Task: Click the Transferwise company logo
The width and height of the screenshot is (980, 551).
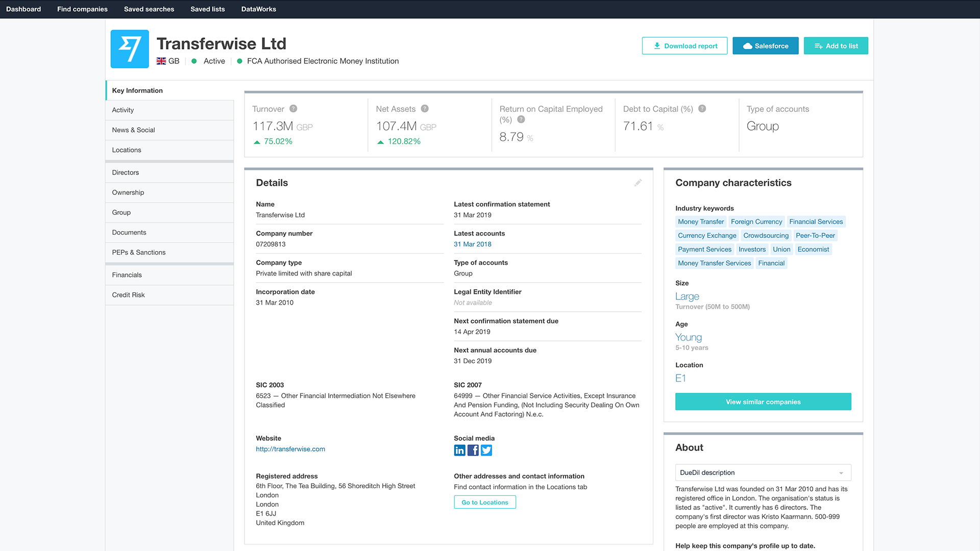Action: pyautogui.click(x=130, y=49)
